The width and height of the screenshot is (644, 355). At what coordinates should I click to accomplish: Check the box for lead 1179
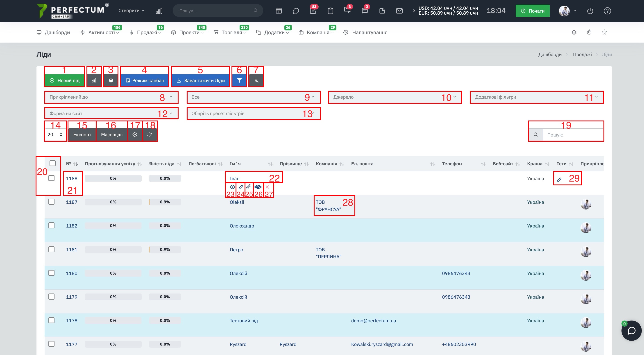click(x=52, y=296)
